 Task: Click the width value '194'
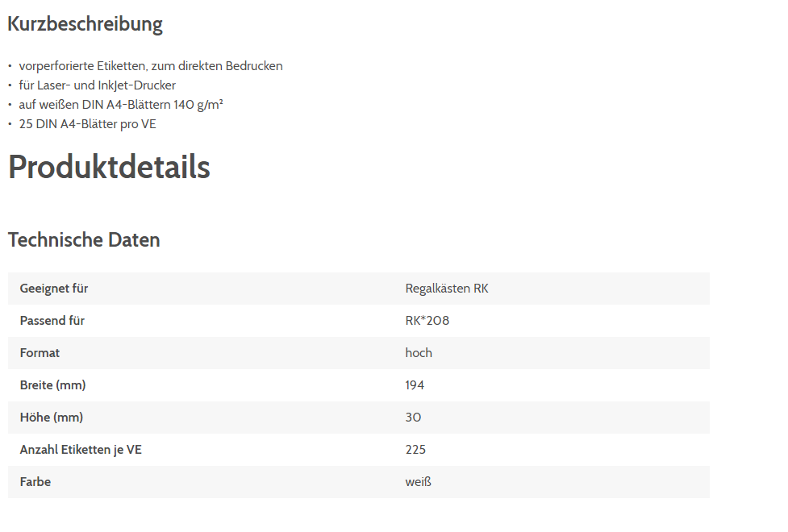(x=415, y=385)
